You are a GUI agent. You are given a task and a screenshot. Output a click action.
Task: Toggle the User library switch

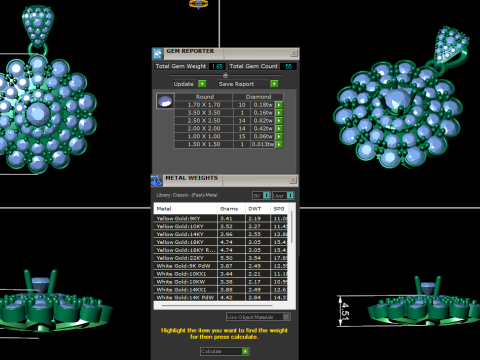click(290, 195)
